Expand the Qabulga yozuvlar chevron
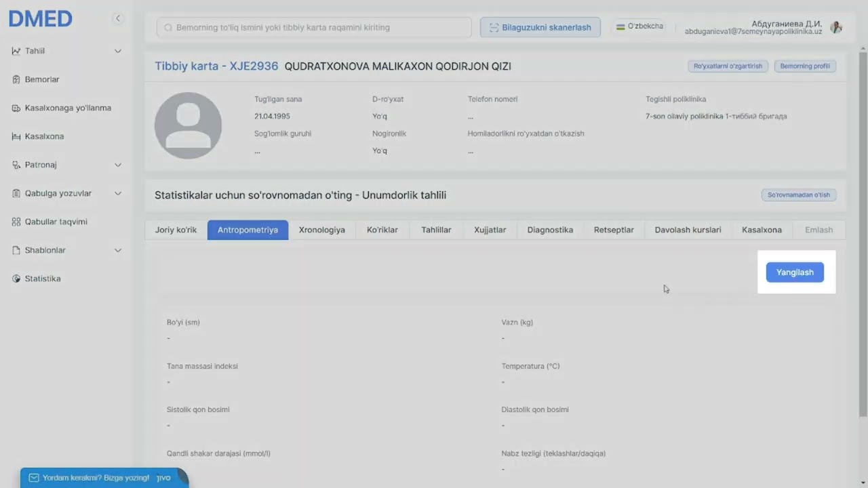 [x=118, y=193]
